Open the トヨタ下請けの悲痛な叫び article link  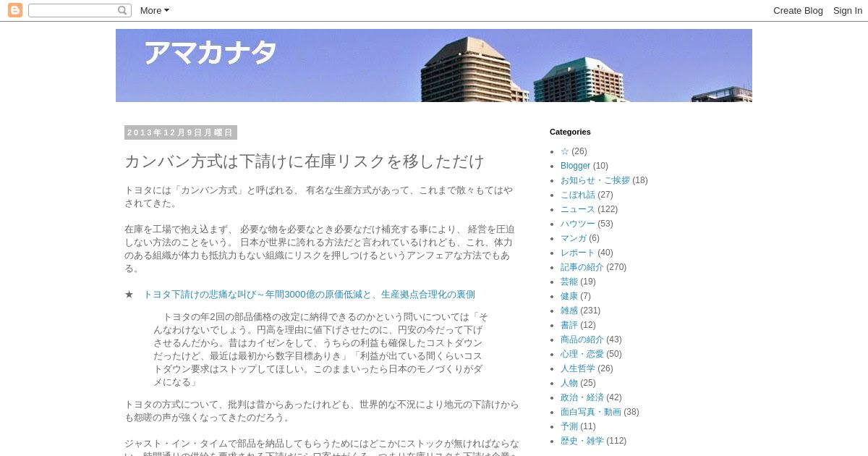pyautogui.click(x=309, y=295)
